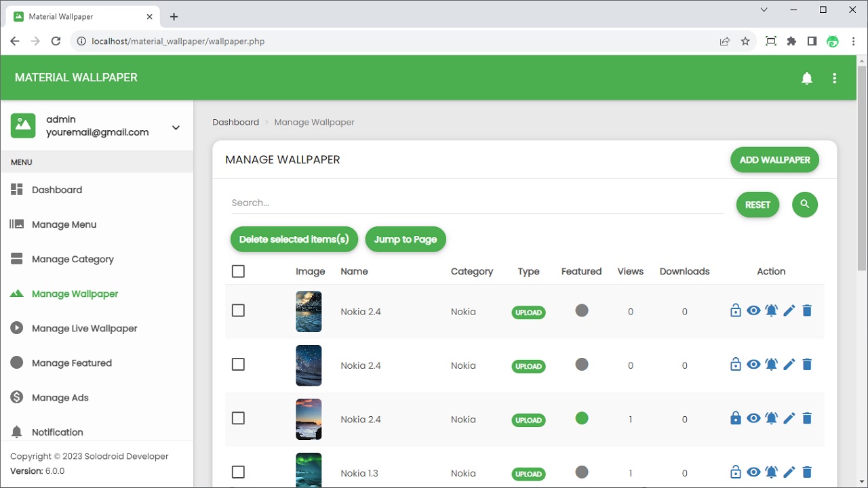Click the ADD WALLPAPER button
This screenshot has height=488, width=868.
[x=774, y=160]
